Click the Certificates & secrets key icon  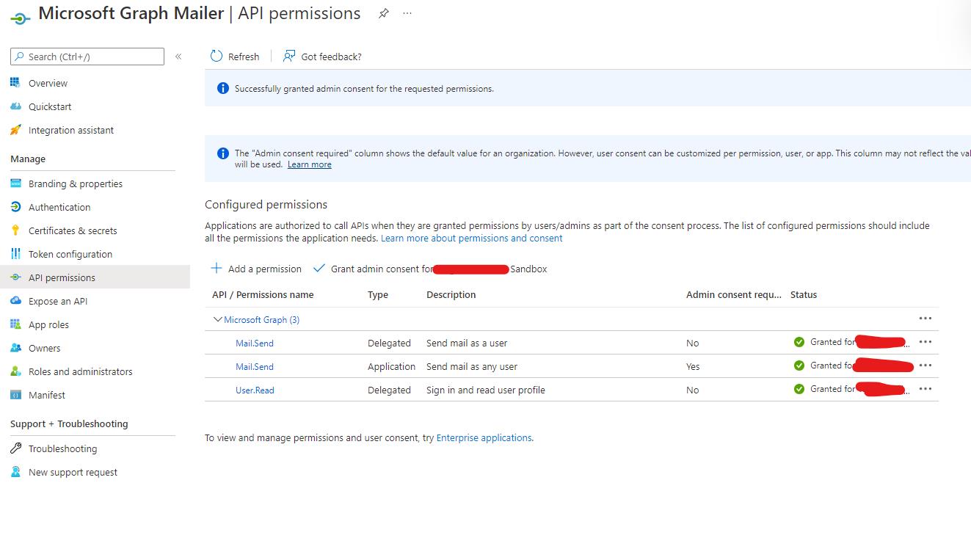15,230
